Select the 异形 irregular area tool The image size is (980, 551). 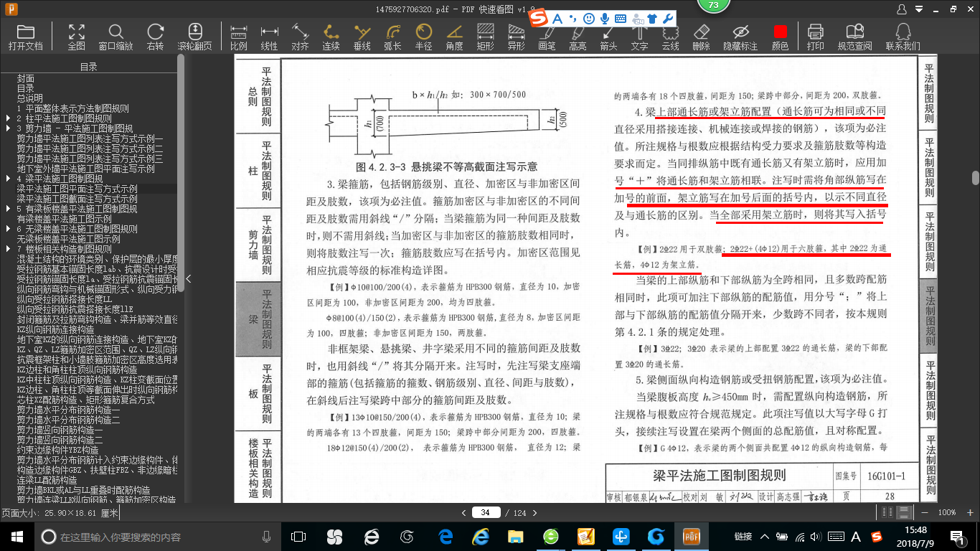point(516,37)
